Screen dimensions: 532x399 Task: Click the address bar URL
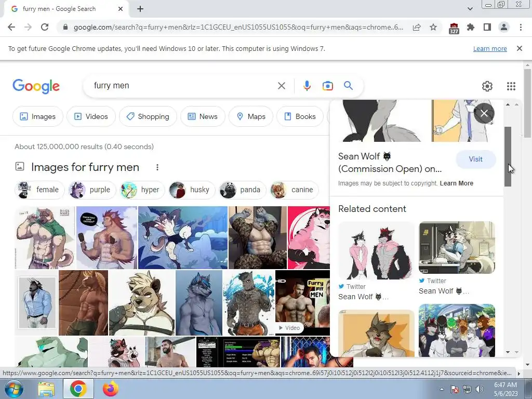[238, 27]
